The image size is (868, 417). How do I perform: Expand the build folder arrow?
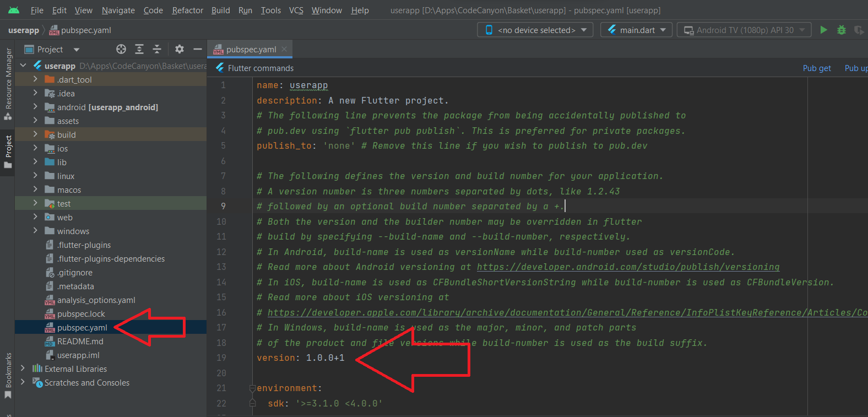click(35, 134)
